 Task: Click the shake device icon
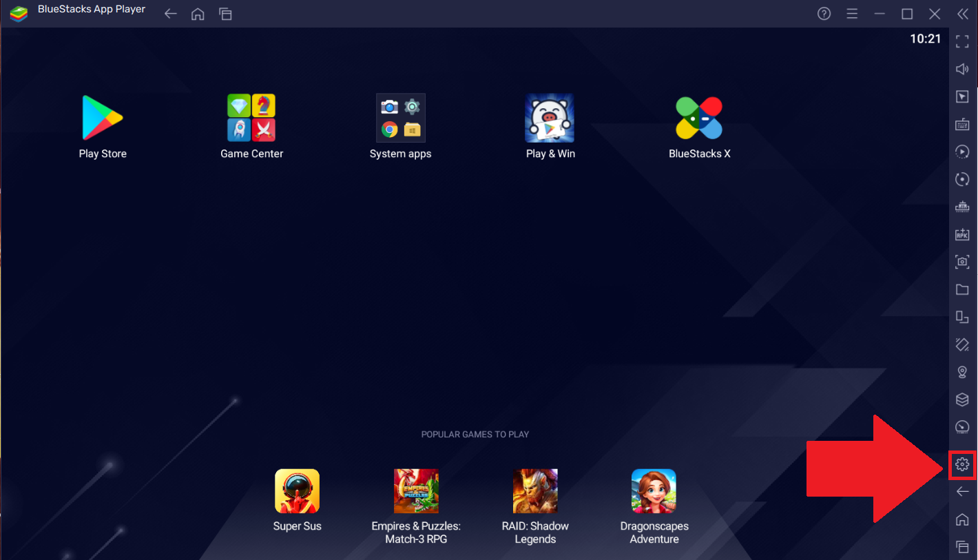[x=962, y=344]
